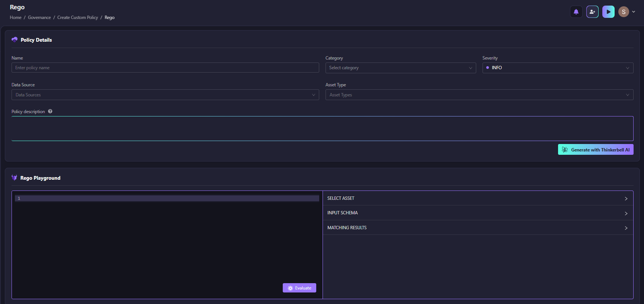Image resolution: width=644 pixels, height=304 pixels.
Task: Click the Data Source label
Action: click(23, 85)
